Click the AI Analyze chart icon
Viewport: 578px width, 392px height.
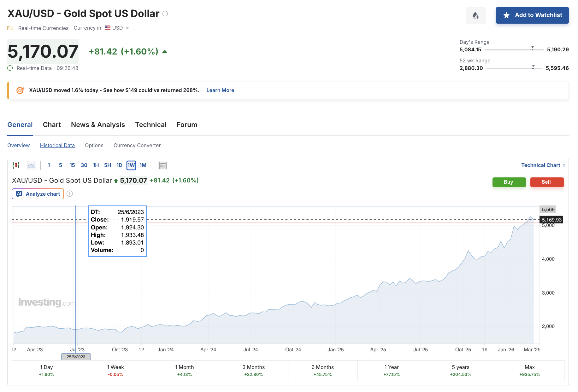[x=19, y=194]
